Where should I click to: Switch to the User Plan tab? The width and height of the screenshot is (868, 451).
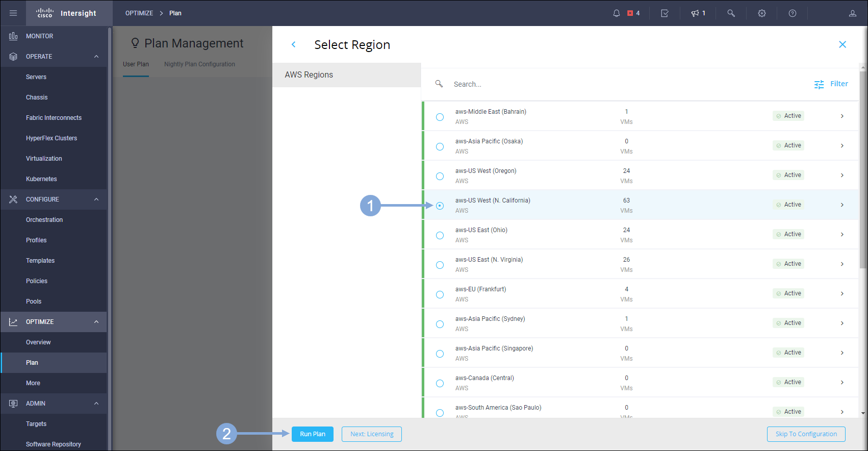pos(136,64)
